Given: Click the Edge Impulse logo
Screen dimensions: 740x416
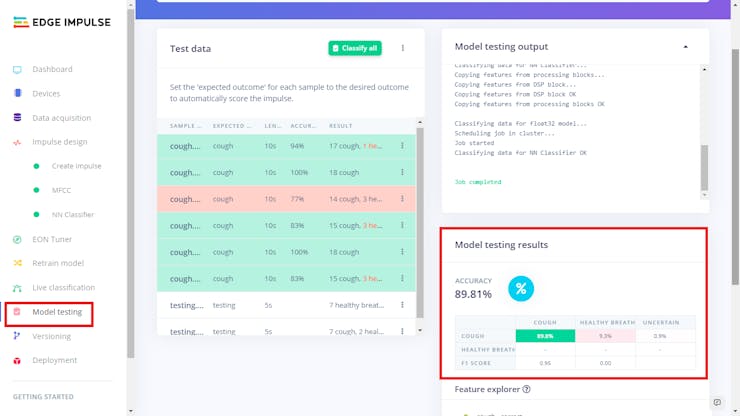Looking at the screenshot, I should (62, 22).
